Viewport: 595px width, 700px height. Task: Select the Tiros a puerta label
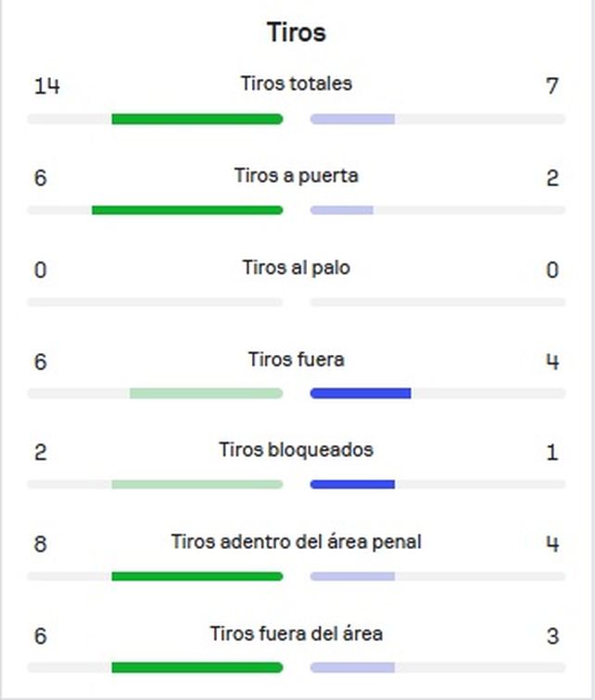point(297,175)
